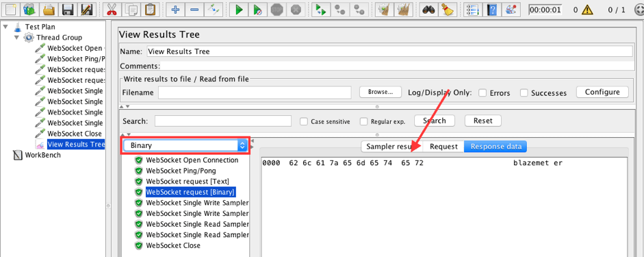
Task: Click the Search text input field
Action: pyautogui.click(x=223, y=121)
